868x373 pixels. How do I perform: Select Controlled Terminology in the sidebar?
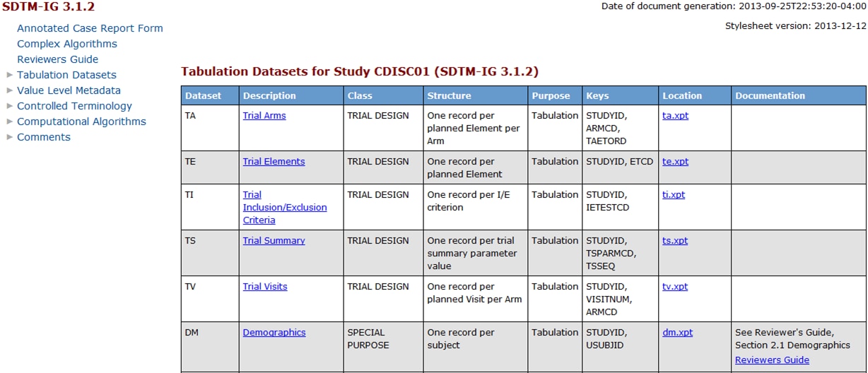74,106
